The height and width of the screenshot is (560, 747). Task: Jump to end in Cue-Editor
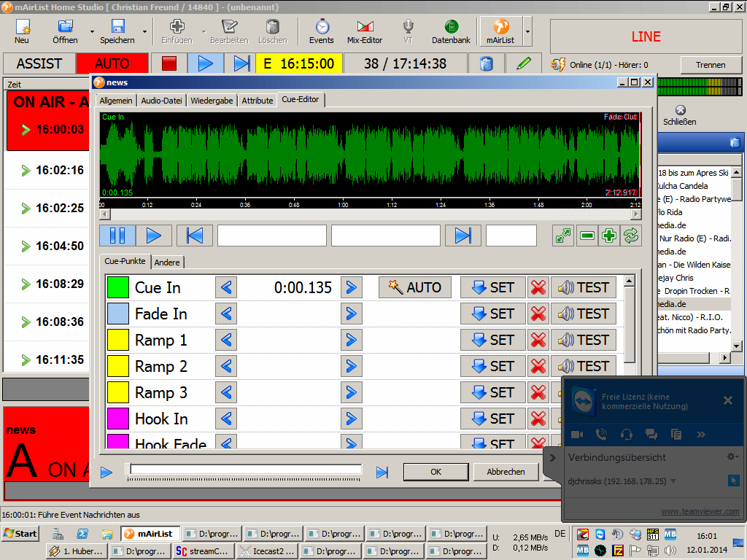coord(462,236)
